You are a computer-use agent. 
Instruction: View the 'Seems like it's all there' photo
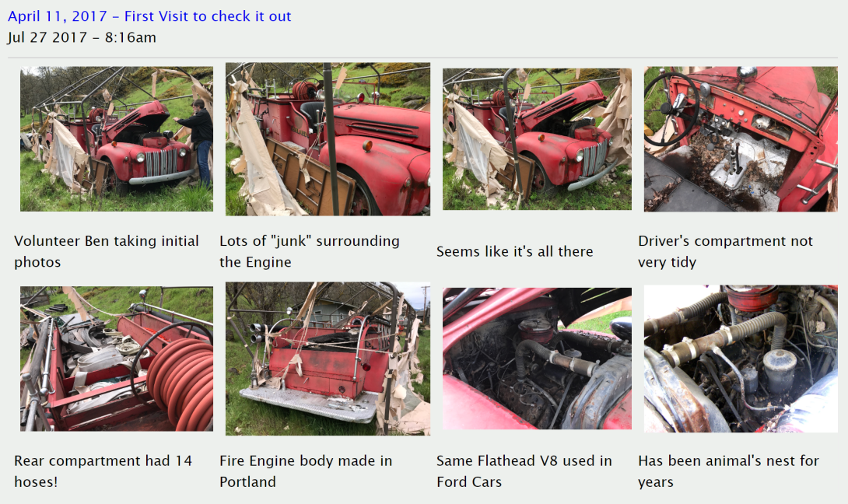coord(537,139)
